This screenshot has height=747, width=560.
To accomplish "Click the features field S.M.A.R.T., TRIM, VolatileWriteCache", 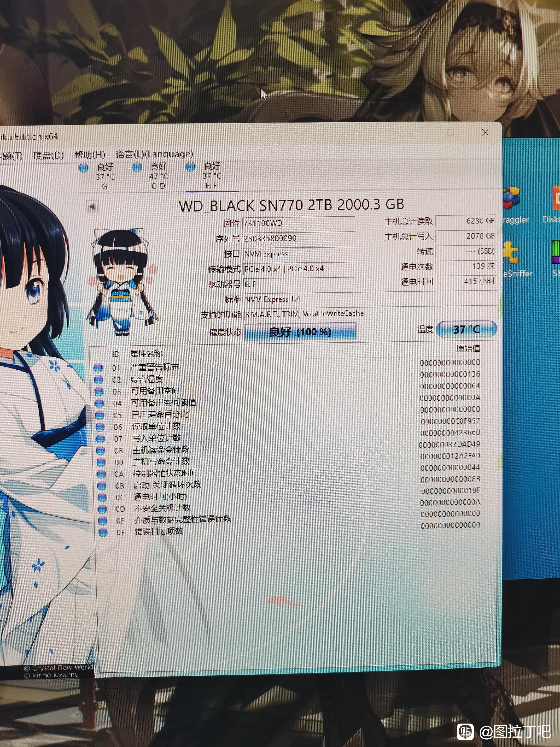I will (x=370, y=314).
